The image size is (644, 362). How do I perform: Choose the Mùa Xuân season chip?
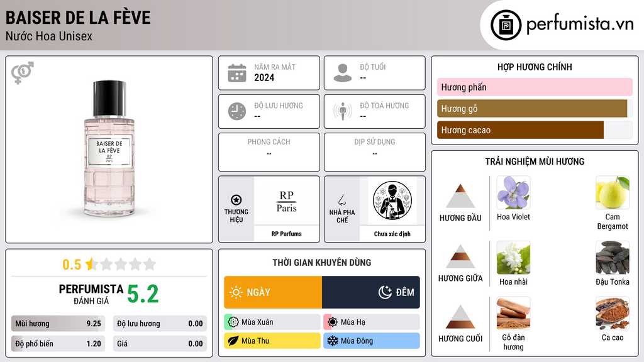[x=272, y=322]
